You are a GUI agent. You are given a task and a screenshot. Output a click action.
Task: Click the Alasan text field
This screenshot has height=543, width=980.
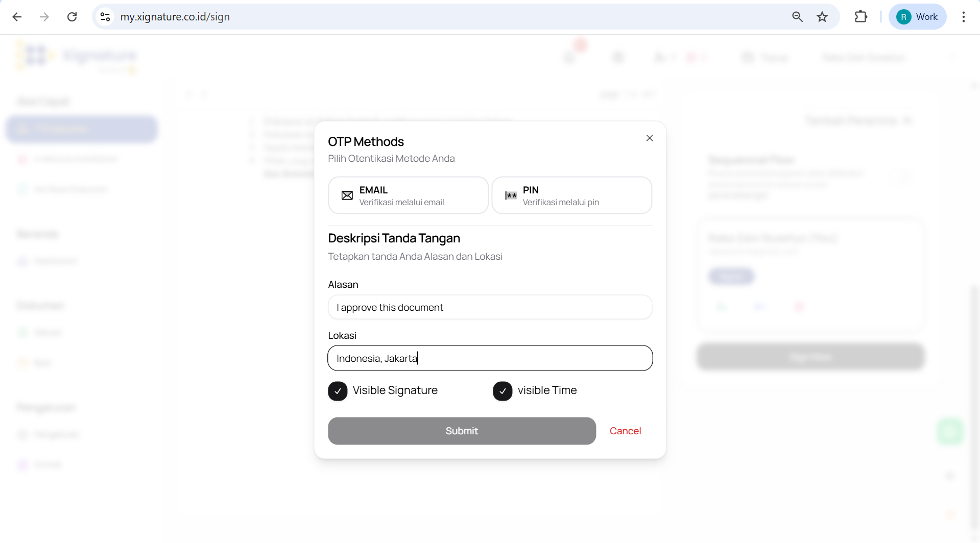click(x=490, y=307)
